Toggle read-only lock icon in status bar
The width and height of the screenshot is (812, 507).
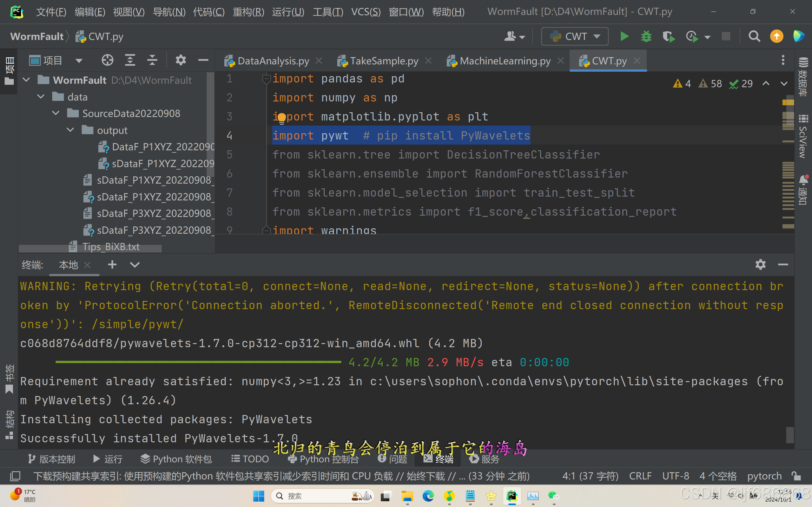[796, 476]
